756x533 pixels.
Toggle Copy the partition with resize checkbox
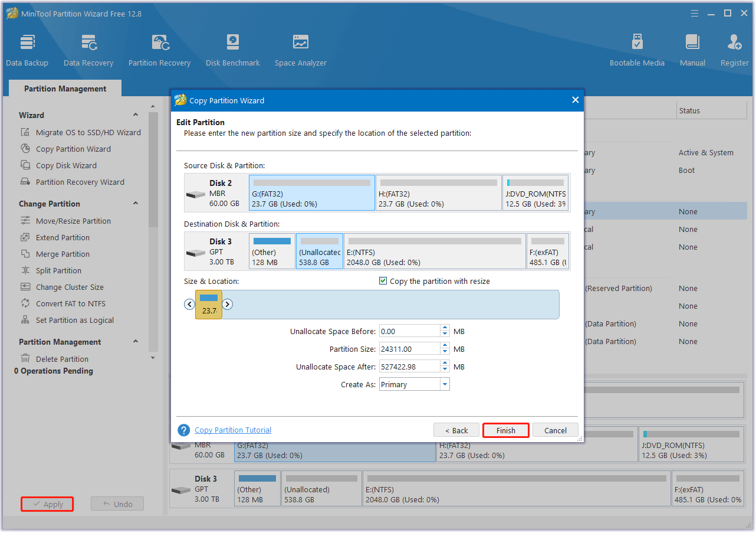pos(383,282)
